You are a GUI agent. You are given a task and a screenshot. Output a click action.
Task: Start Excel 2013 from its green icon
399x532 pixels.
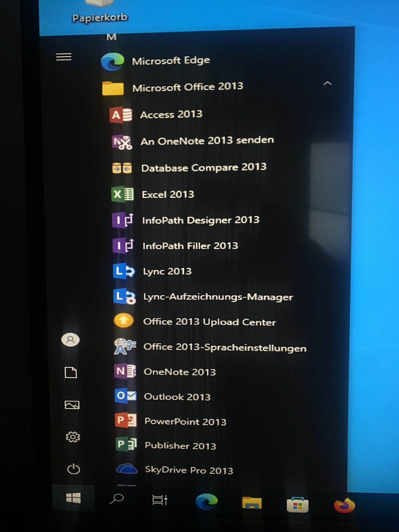click(122, 194)
